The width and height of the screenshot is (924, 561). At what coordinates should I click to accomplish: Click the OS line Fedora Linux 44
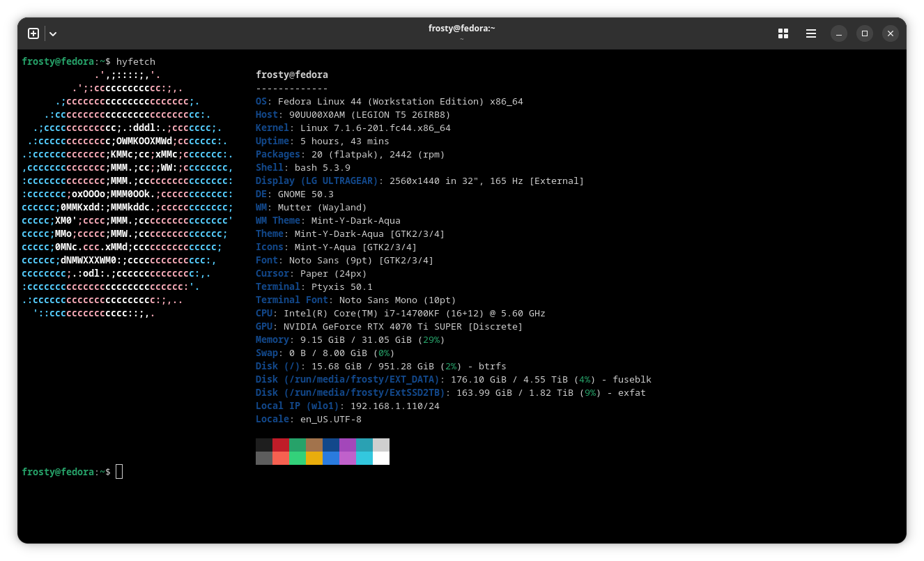[390, 101]
